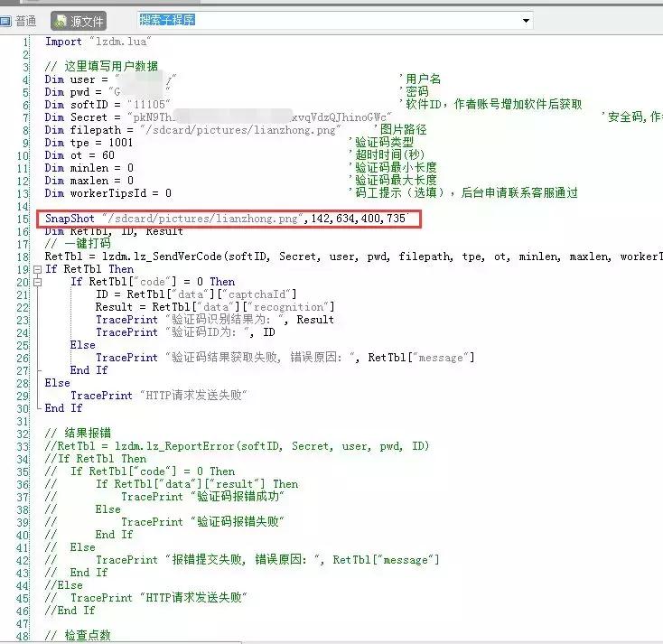Click the 检查点数 comment
Viewport: 663px width, 644px height.
tap(78, 636)
